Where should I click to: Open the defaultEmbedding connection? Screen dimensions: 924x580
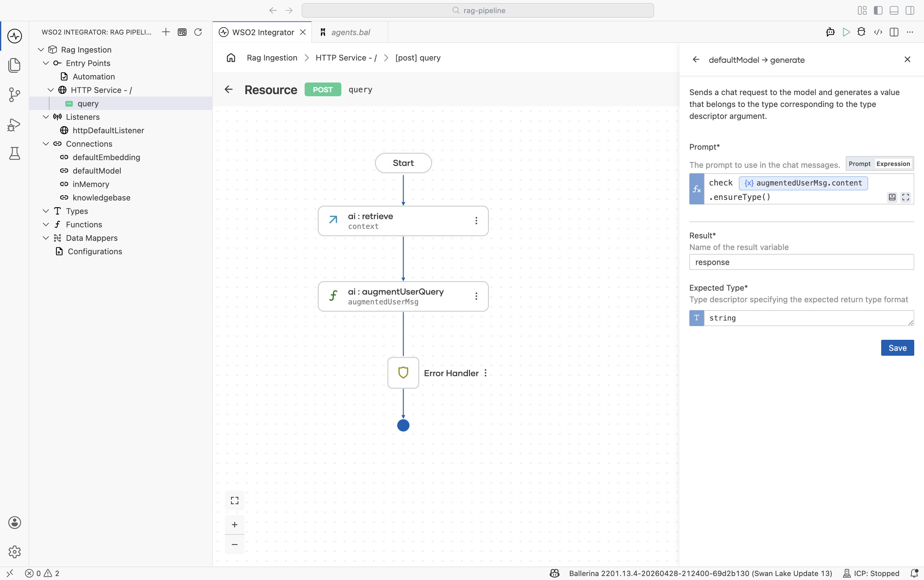coord(120,157)
